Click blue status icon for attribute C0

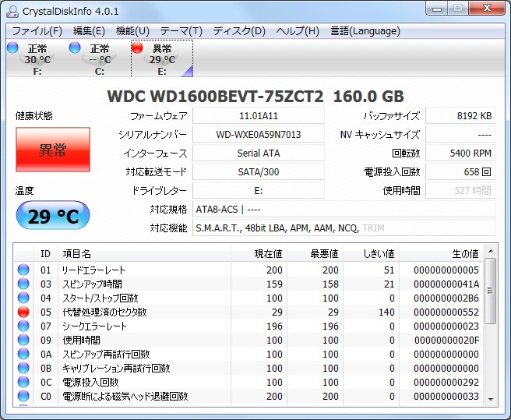(23, 397)
